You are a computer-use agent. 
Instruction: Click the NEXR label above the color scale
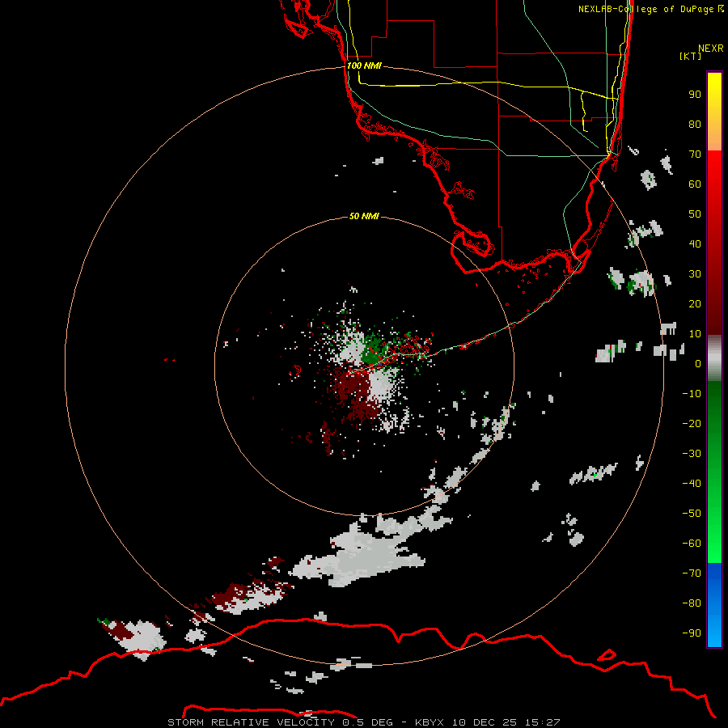pos(711,49)
